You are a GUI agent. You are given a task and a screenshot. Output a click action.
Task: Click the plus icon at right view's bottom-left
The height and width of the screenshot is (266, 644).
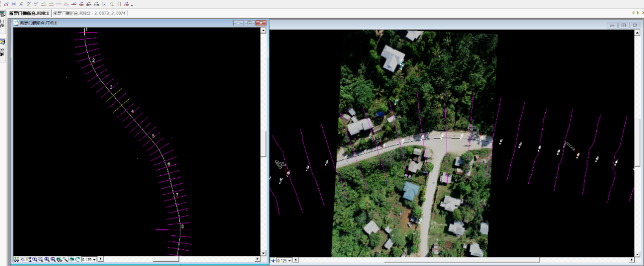pyautogui.click(x=273, y=260)
